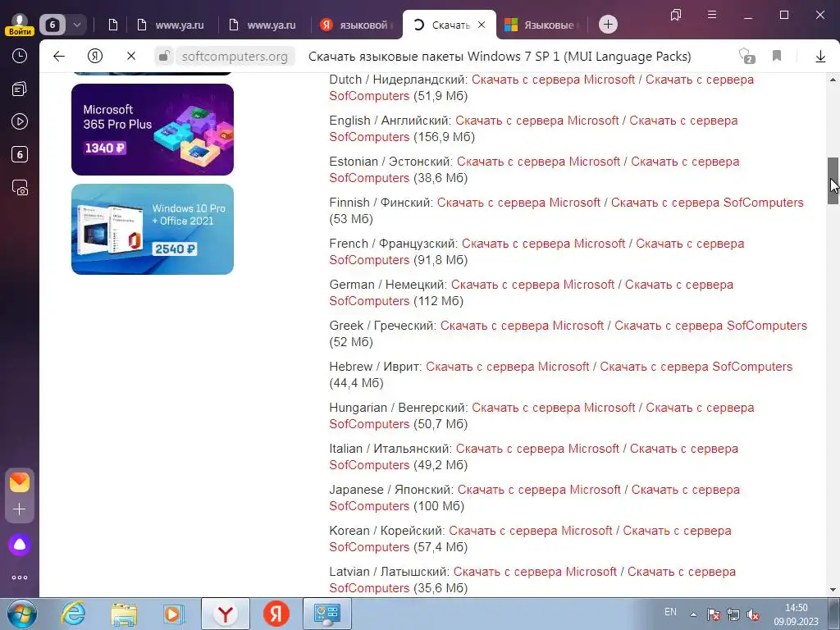Launch the Alice voice assistant
Image resolution: width=840 pixels, height=630 pixels.
pos(20,545)
